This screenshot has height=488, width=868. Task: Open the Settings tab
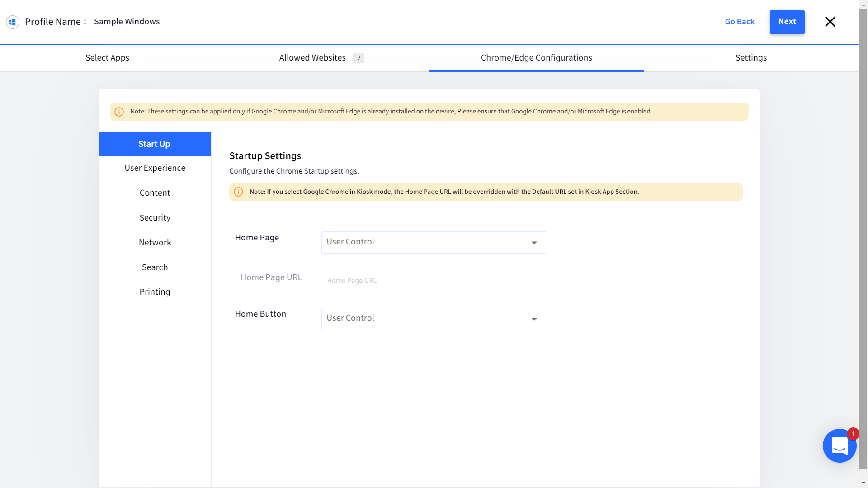tap(751, 57)
